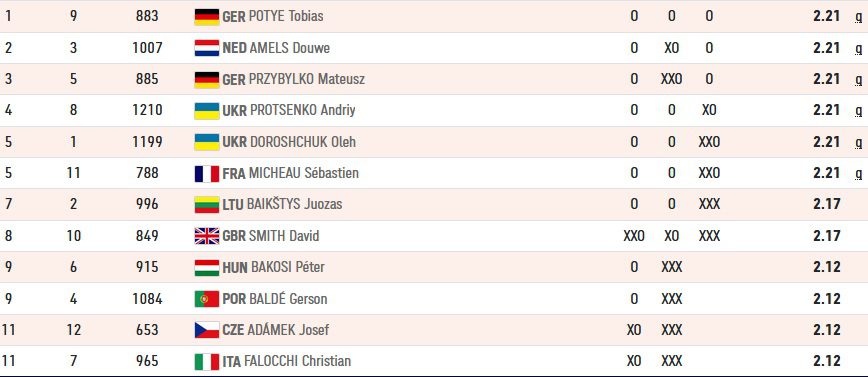Viewport: 868px width, 377px height.
Task: Click the French flag beside MICHEAU Sébastien
Action: click(x=206, y=174)
